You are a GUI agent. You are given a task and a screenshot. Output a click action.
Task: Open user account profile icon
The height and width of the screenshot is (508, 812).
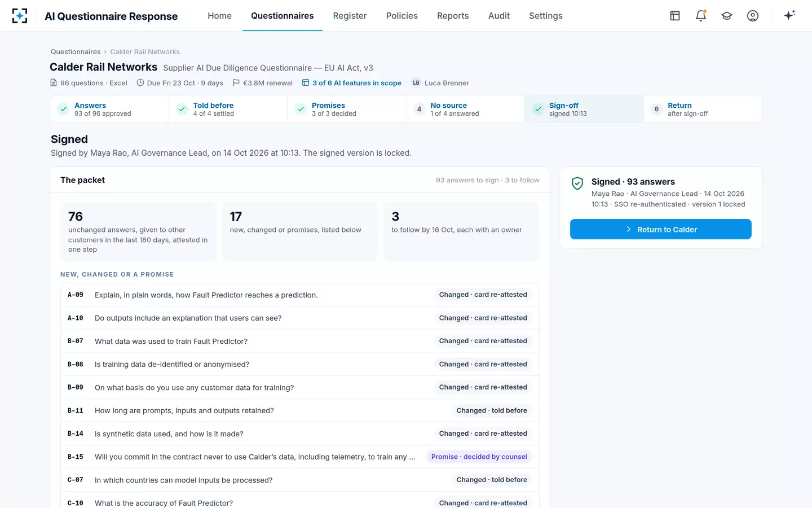point(753,16)
